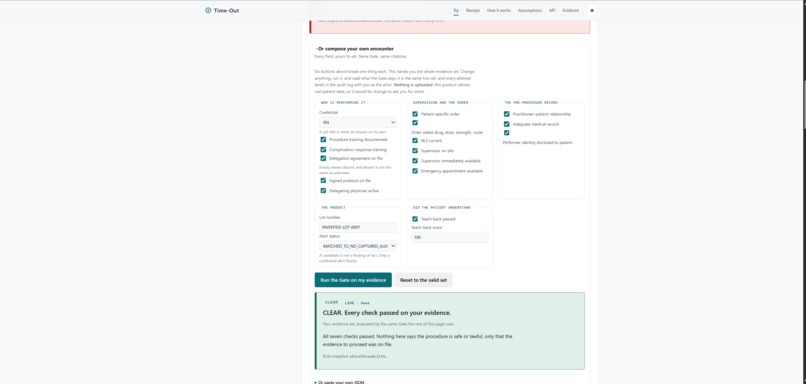The width and height of the screenshot is (806, 384).
Task: Toggle Emergency appointment available
Action: 415,171
